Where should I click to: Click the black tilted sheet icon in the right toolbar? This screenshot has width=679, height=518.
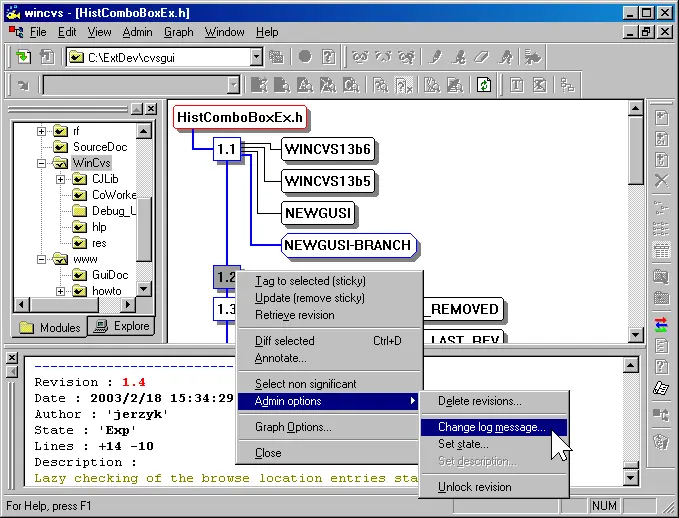(661, 388)
